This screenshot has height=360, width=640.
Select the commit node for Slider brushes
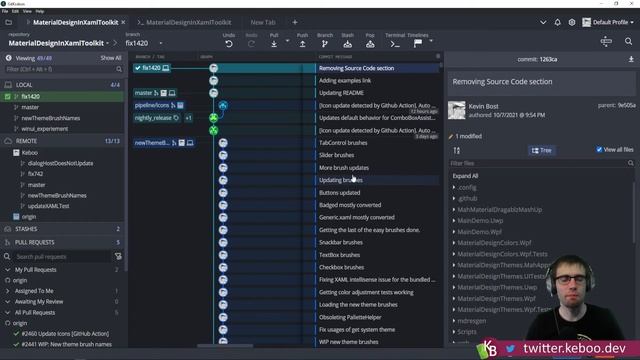(223, 155)
